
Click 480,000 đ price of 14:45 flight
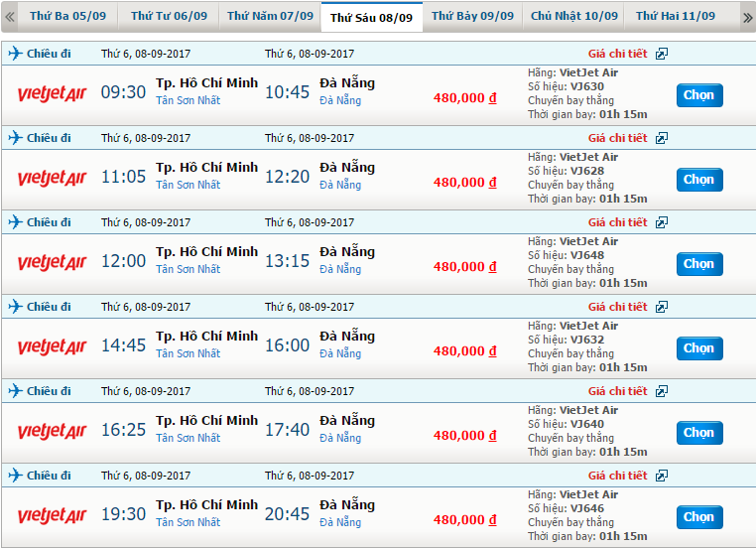(464, 351)
